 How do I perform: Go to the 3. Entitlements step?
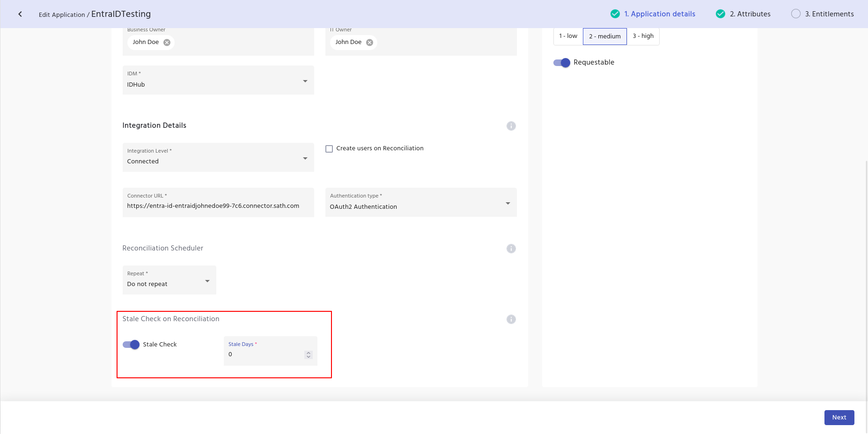[x=829, y=14]
